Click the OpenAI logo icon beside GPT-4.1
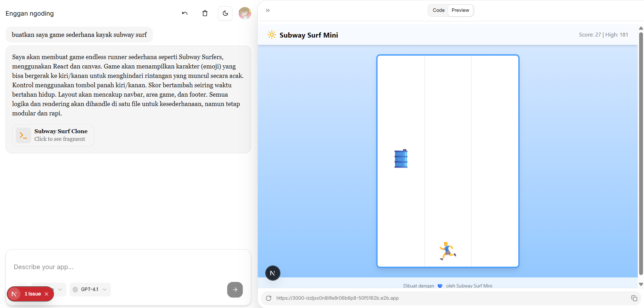The height and width of the screenshot is (308, 644). (75, 290)
